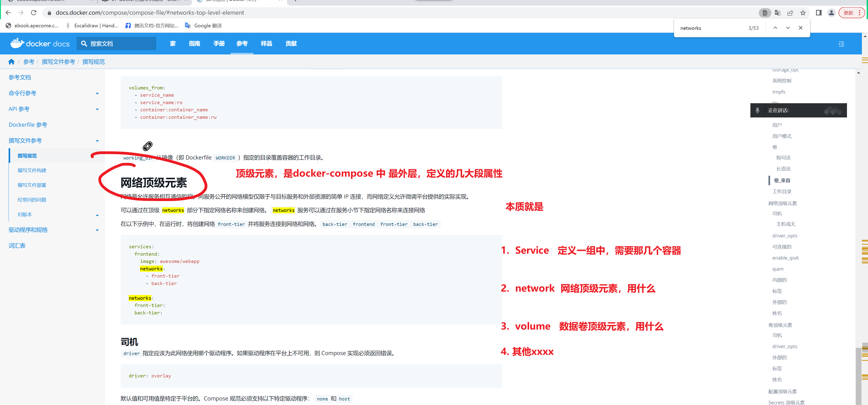Open the 编写文件构建 sidebar link
This screenshot has height=405, width=868.
(x=32, y=170)
